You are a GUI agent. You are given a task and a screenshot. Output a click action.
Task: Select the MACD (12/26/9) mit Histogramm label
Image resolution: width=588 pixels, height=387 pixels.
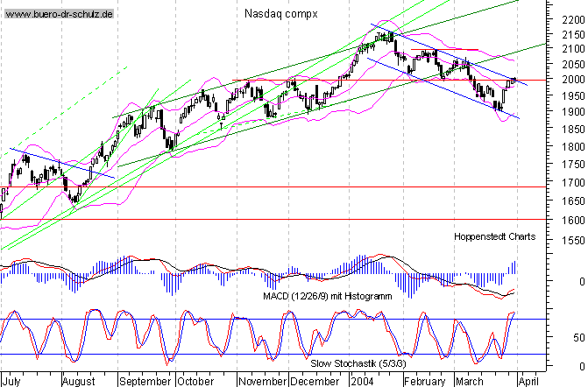(x=328, y=296)
